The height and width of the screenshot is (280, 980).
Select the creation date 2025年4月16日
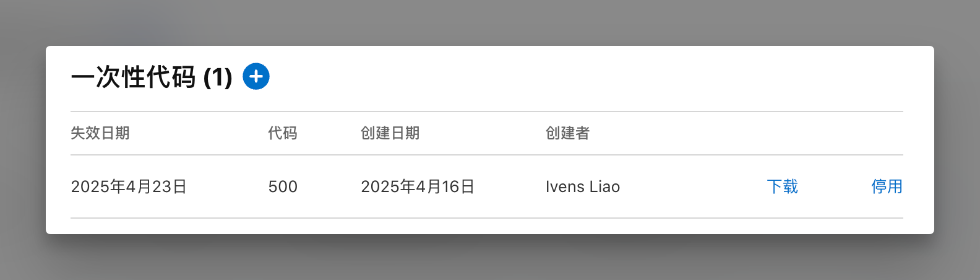(418, 186)
